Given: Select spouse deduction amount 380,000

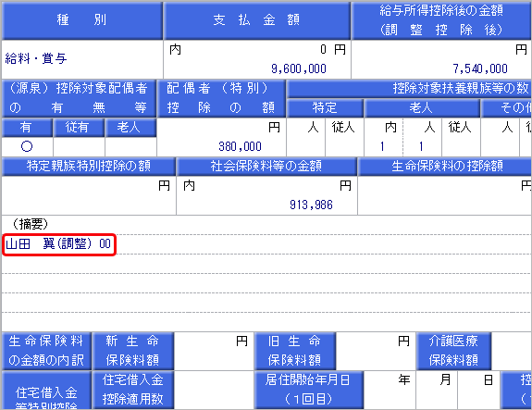Looking at the screenshot, I should click(240, 146).
